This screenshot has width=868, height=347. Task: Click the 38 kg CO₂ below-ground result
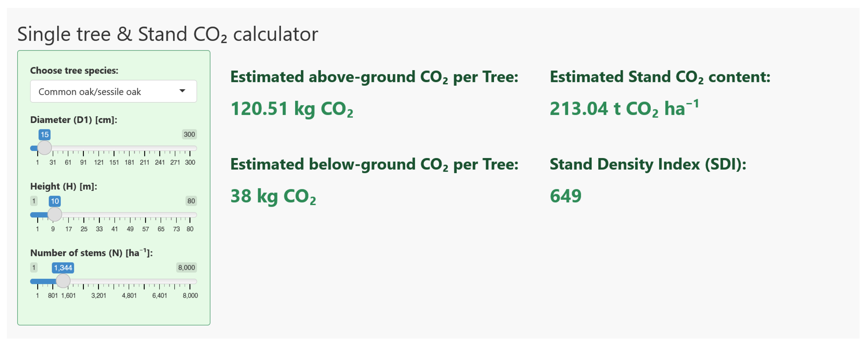click(x=273, y=196)
